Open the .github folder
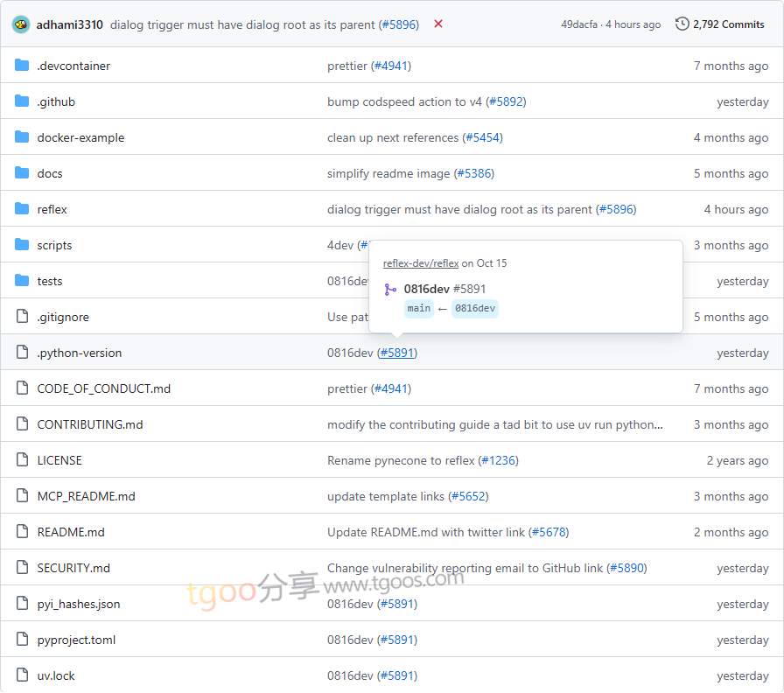The width and height of the screenshot is (784, 693). (x=56, y=101)
